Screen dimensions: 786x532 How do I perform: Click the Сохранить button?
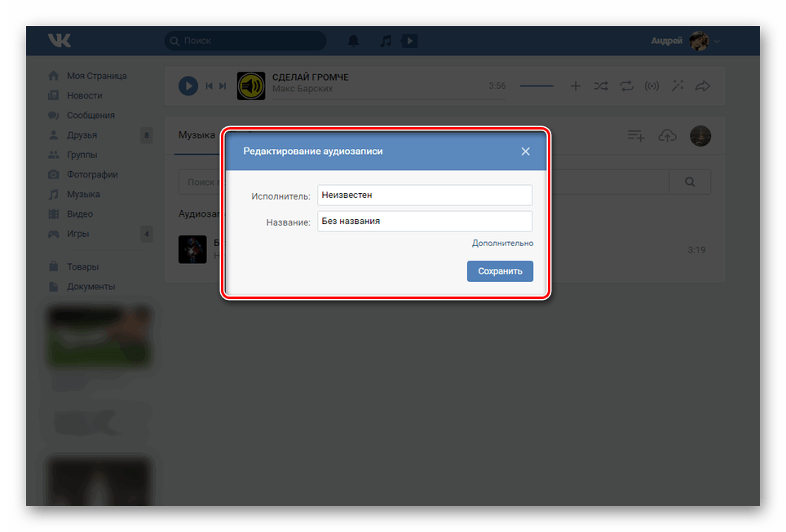[500, 271]
